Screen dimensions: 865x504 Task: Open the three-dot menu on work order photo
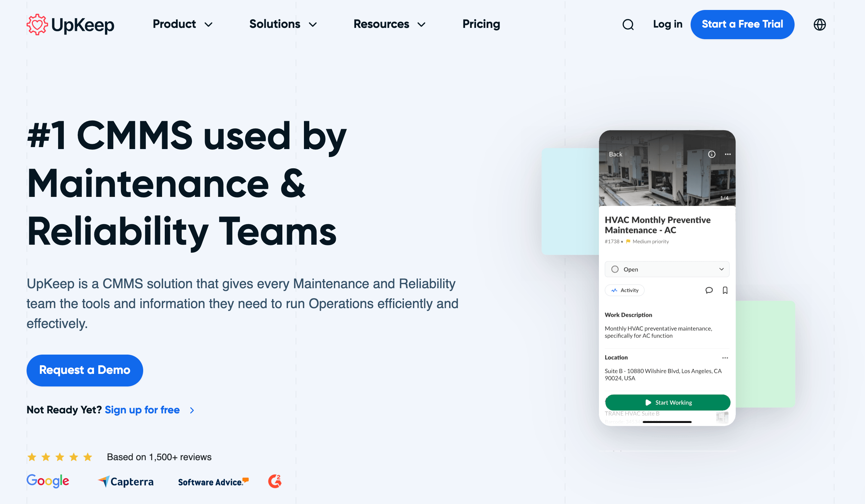728,154
